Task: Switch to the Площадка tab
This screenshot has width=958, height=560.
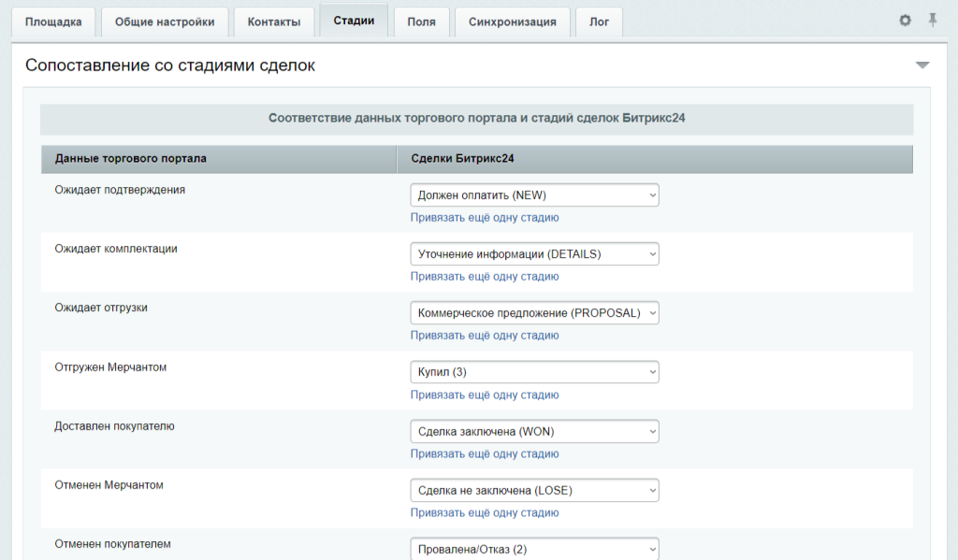Action: pos(53,22)
